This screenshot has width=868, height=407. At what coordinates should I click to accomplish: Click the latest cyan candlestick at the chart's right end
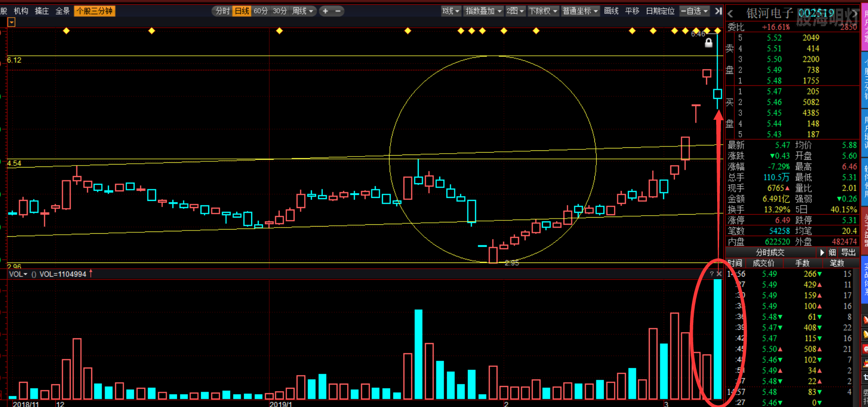click(x=718, y=94)
